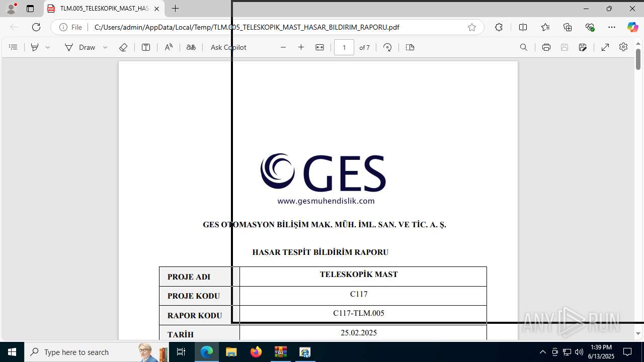Open Browser essentials icon
The height and width of the screenshot is (362, 644).
coord(590,27)
